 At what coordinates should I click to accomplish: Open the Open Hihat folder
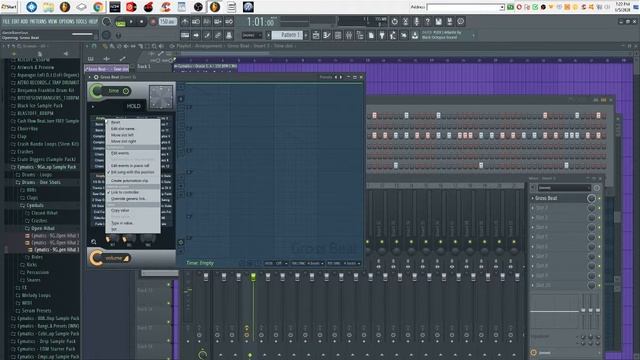coord(40,229)
